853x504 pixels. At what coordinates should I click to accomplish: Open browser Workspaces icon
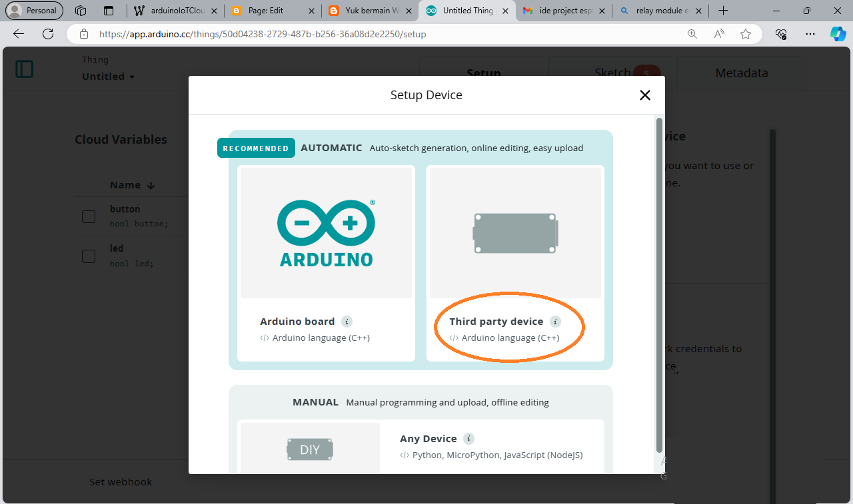click(81, 11)
